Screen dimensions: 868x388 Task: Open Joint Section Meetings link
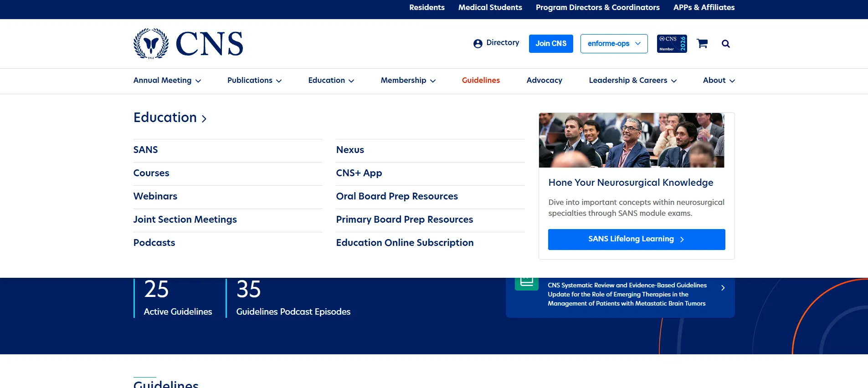[x=185, y=220]
